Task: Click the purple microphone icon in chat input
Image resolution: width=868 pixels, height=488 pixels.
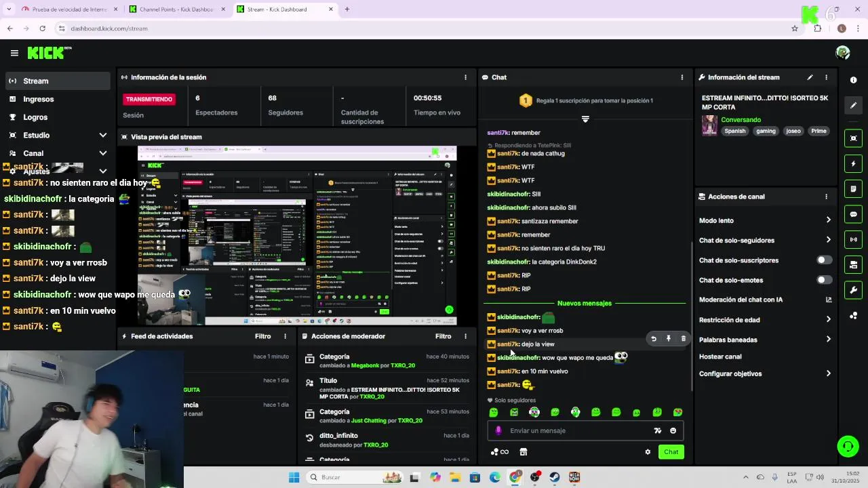Action: click(x=498, y=430)
